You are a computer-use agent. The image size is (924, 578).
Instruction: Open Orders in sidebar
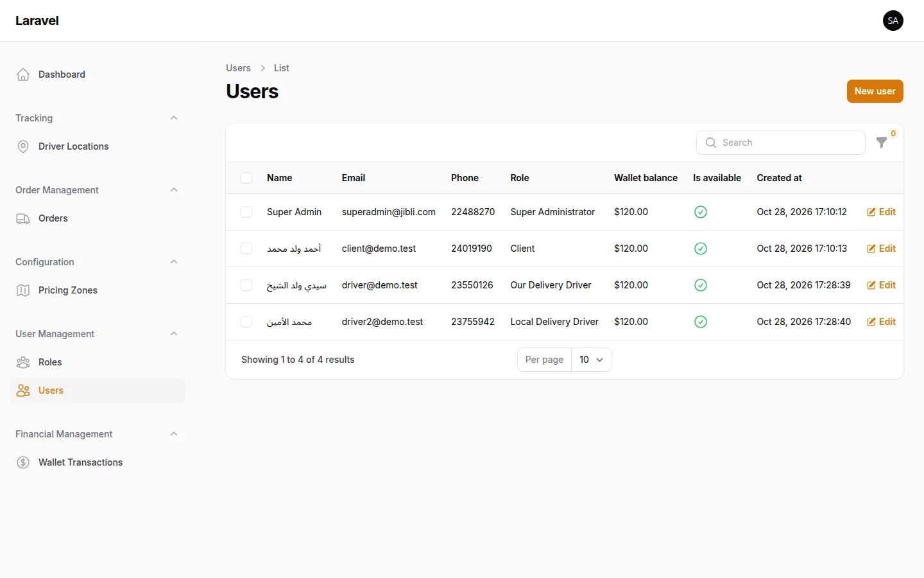[x=98, y=218]
